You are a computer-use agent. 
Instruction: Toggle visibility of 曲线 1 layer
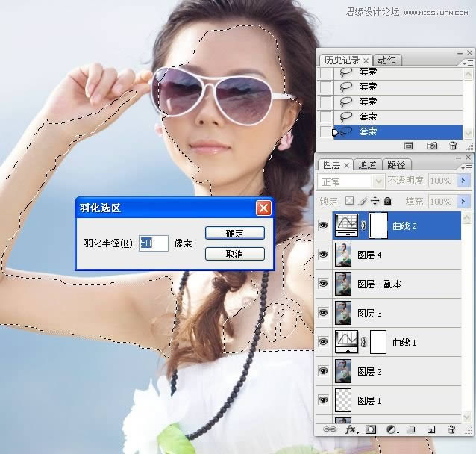(x=323, y=342)
